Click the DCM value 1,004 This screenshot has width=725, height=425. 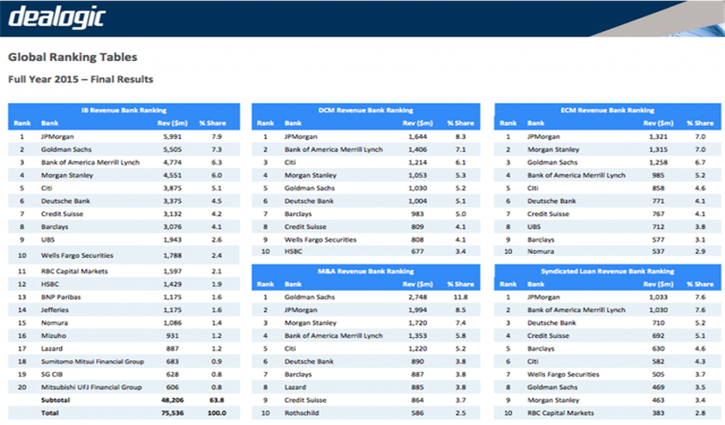(x=418, y=201)
